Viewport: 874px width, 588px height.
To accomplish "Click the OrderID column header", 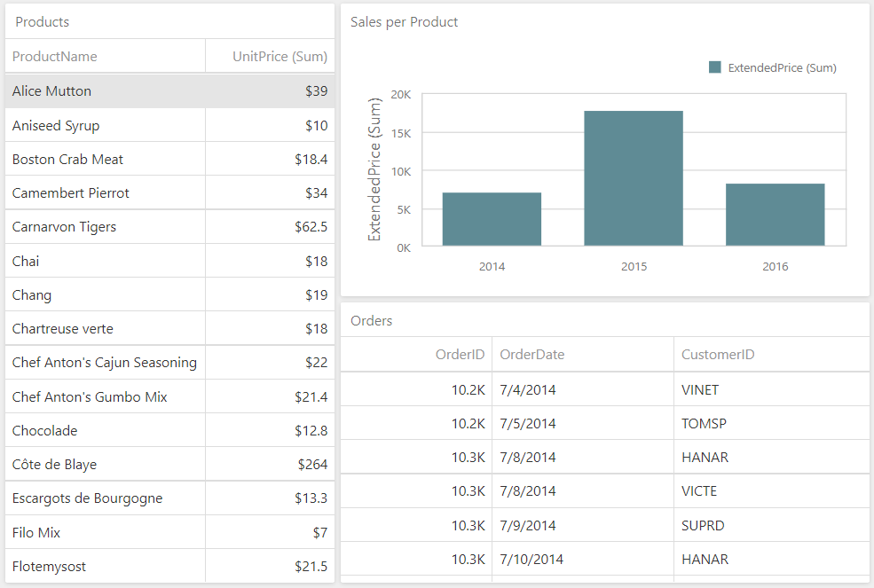I will tap(460, 355).
